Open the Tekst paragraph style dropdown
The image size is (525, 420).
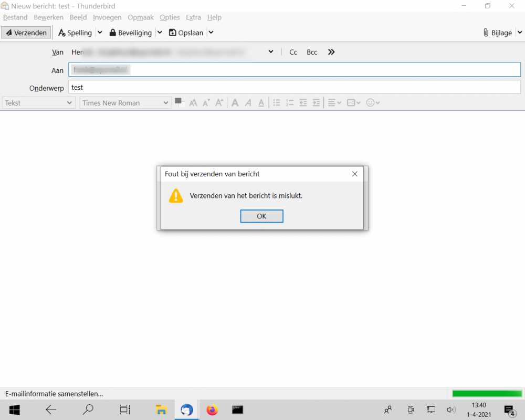[x=38, y=103]
